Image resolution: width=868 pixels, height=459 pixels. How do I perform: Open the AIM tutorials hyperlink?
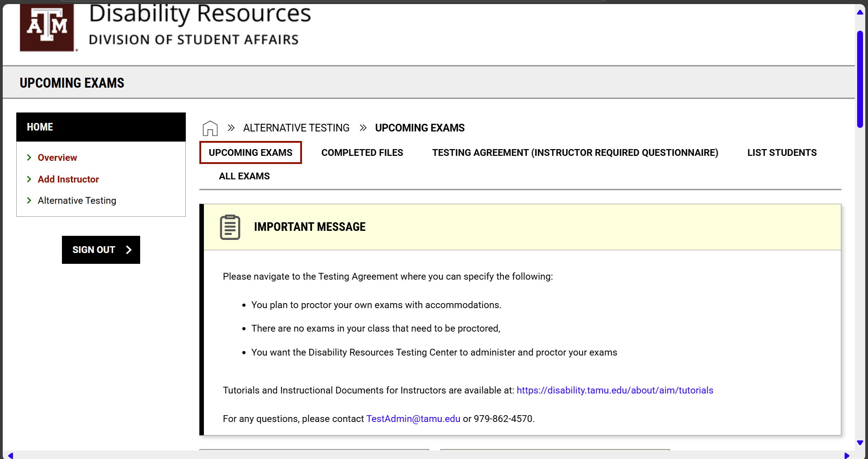(615, 390)
